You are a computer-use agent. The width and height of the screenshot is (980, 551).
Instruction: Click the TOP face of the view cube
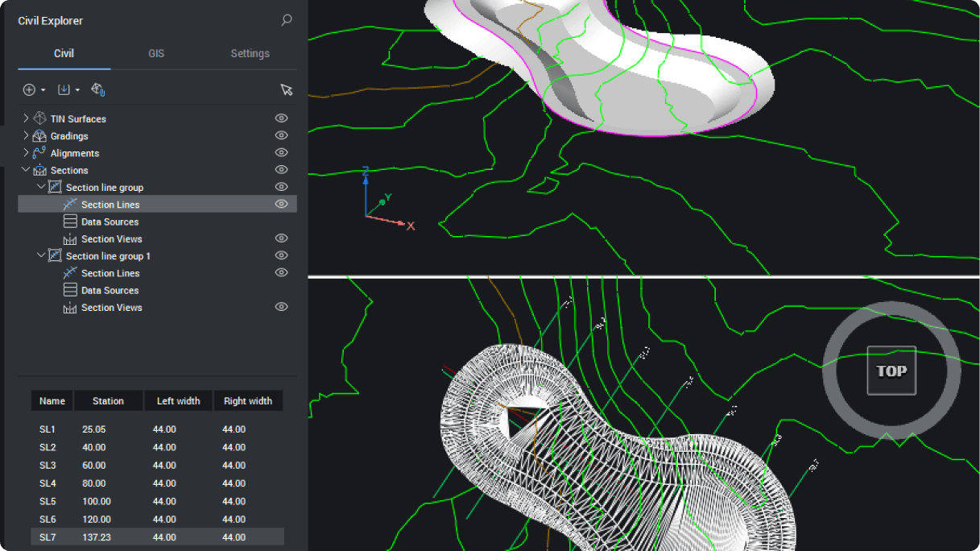click(x=891, y=371)
